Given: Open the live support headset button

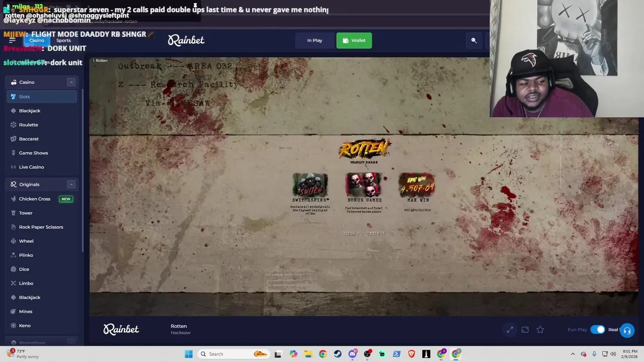Looking at the screenshot, I should coord(627,330).
